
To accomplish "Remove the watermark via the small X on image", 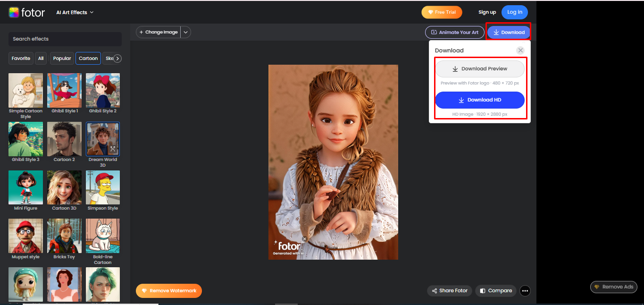I will [304, 239].
